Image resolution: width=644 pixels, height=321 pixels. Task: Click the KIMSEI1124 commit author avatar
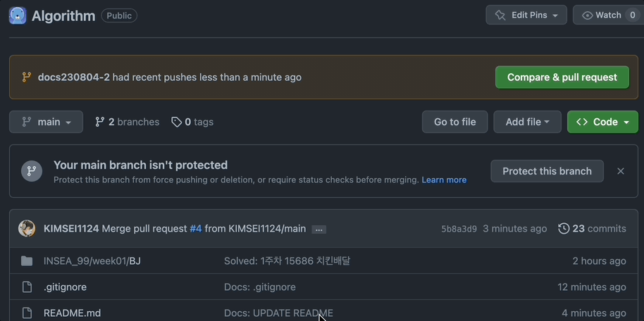[x=27, y=228]
